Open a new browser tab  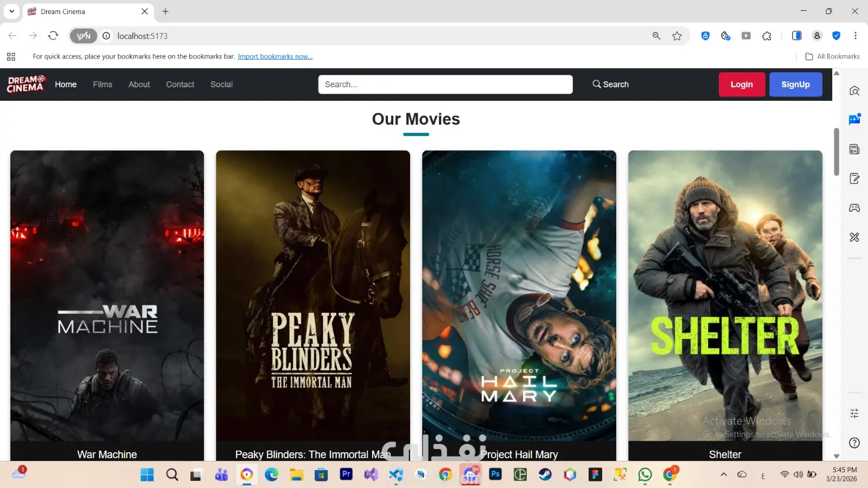click(165, 11)
